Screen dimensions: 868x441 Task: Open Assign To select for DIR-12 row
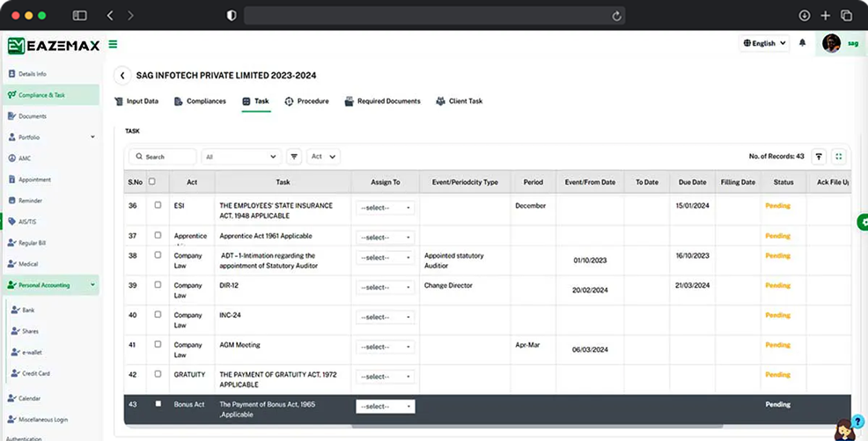coord(386,287)
